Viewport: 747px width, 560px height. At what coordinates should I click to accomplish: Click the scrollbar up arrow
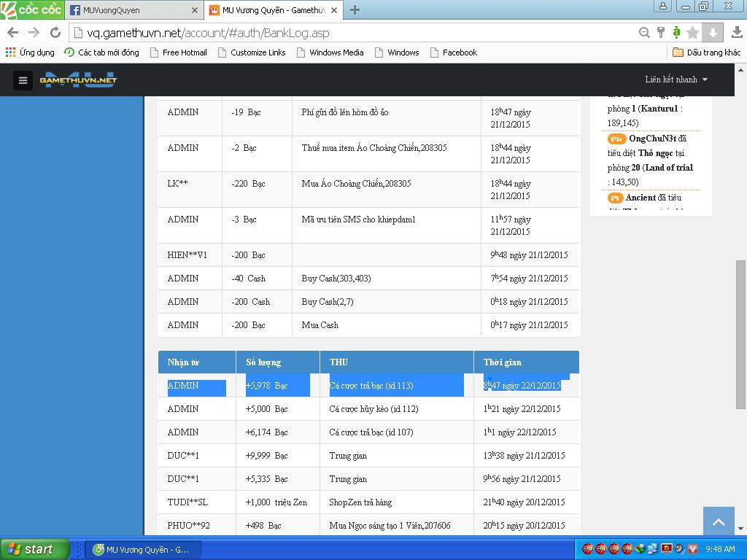pyautogui.click(x=741, y=70)
